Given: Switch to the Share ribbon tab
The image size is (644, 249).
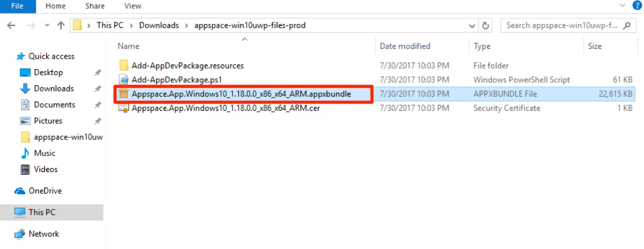Looking at the screenshot, I should click(x=95, y=6).
